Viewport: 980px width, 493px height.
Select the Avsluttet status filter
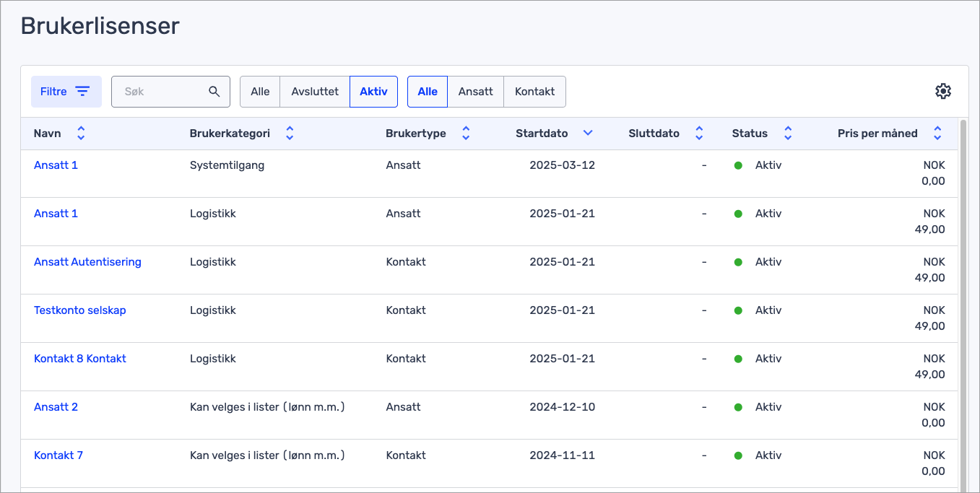pos(315,92)
